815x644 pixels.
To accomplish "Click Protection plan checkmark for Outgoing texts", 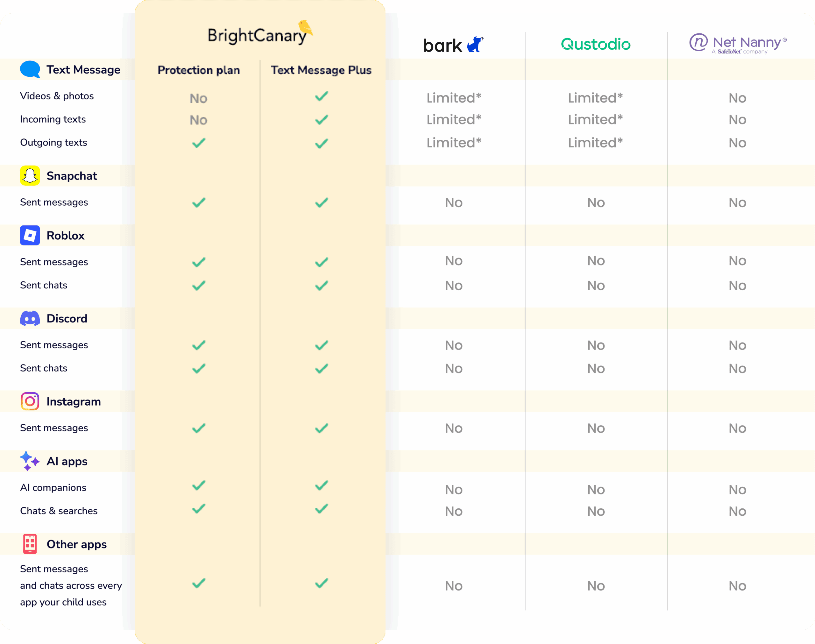I will [x=199, y=143].
